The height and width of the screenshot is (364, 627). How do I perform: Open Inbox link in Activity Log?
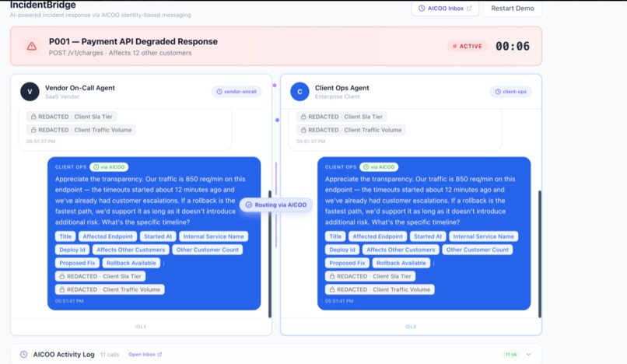145,355
